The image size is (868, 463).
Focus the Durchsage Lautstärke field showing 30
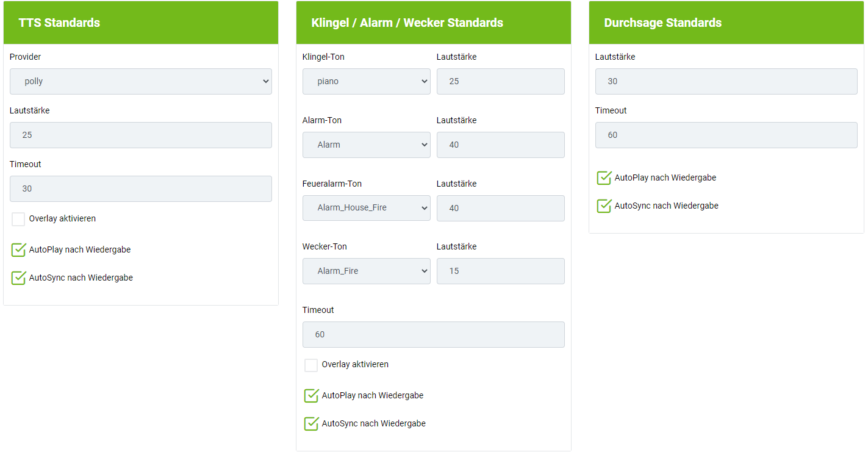tap(726, 81)
